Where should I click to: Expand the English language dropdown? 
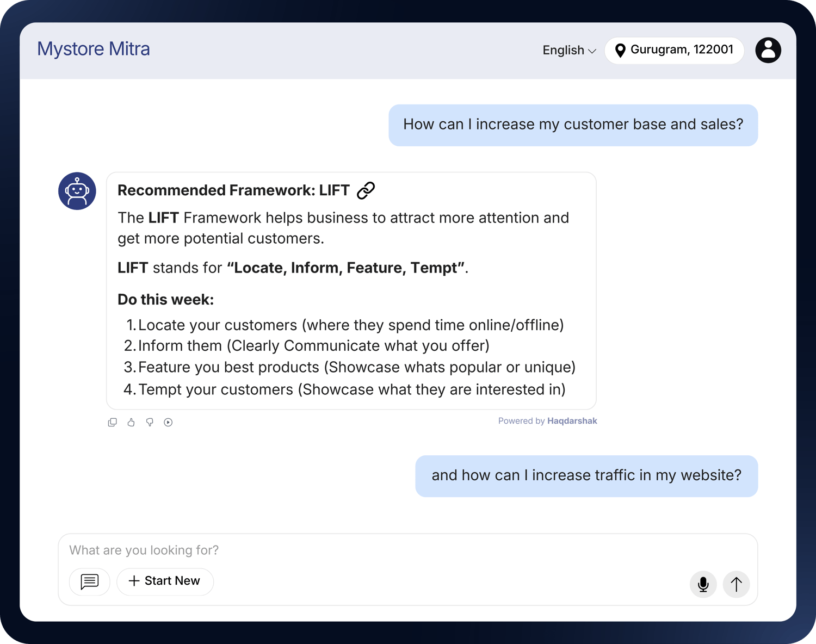569,50
